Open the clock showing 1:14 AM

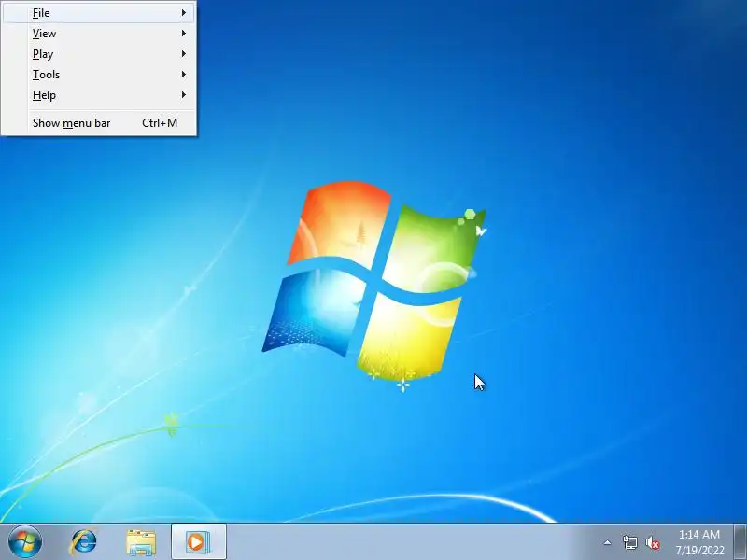(x=699, y=542)
